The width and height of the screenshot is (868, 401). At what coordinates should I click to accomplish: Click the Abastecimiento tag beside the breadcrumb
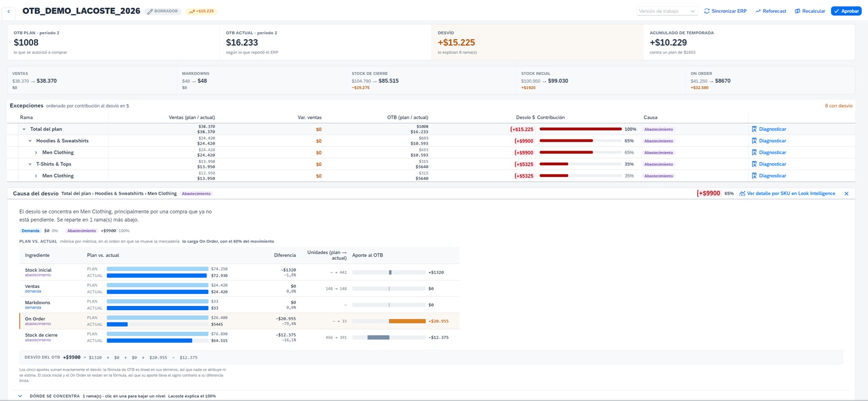(196, 193)
